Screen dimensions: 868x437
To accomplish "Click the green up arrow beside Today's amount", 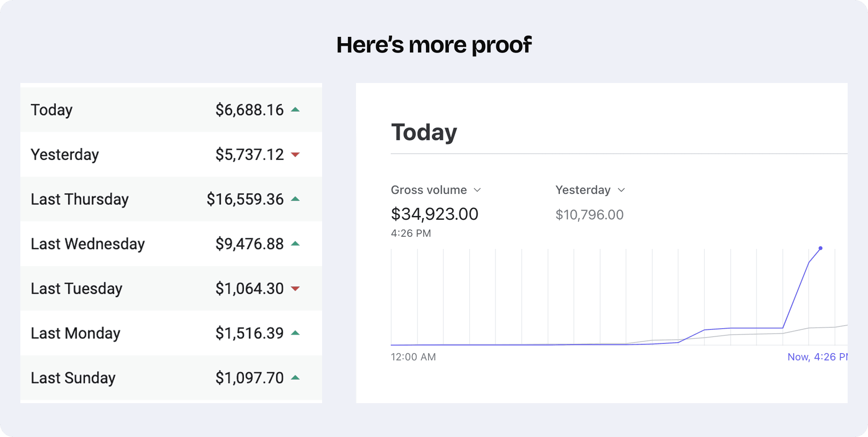I will point(295,110).
